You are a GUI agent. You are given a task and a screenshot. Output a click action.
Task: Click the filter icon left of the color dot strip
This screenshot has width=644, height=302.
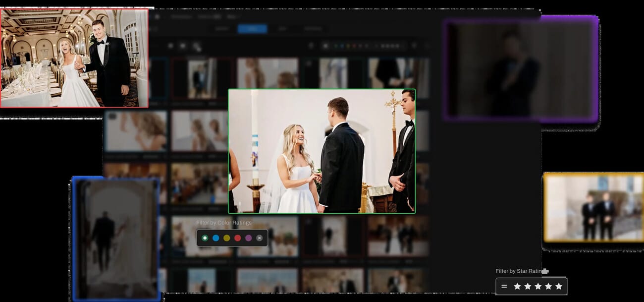coord(311,46)
